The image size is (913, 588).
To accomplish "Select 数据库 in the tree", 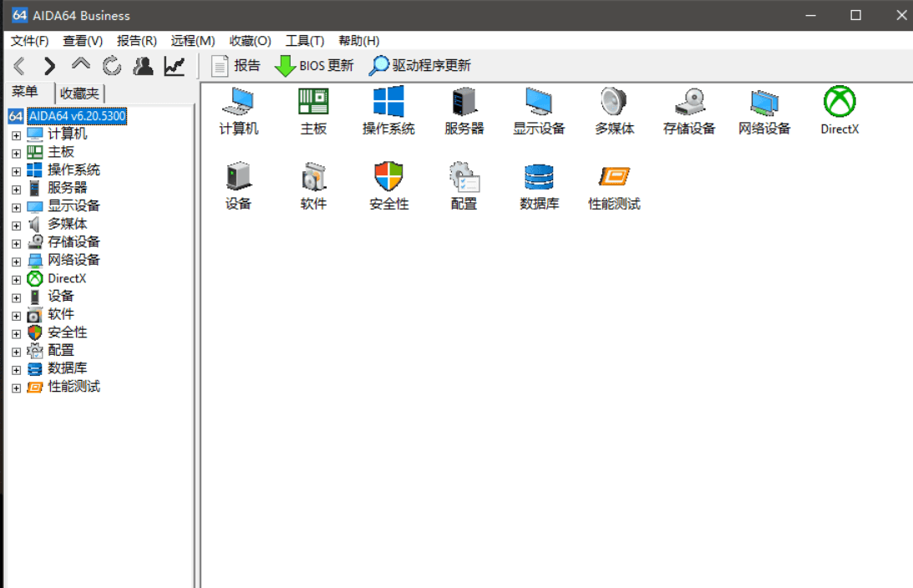I will [67, 368].
